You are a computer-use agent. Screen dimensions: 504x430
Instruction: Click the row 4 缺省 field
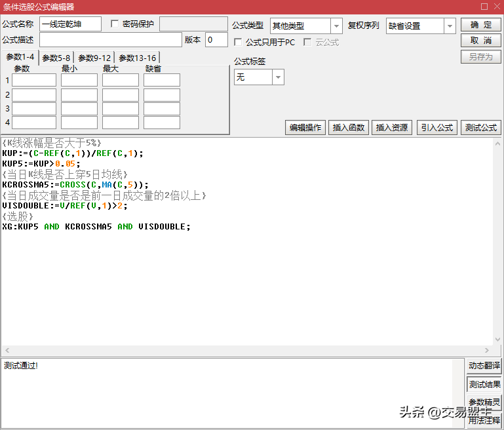pyautogui.click(x=162, y=123)
